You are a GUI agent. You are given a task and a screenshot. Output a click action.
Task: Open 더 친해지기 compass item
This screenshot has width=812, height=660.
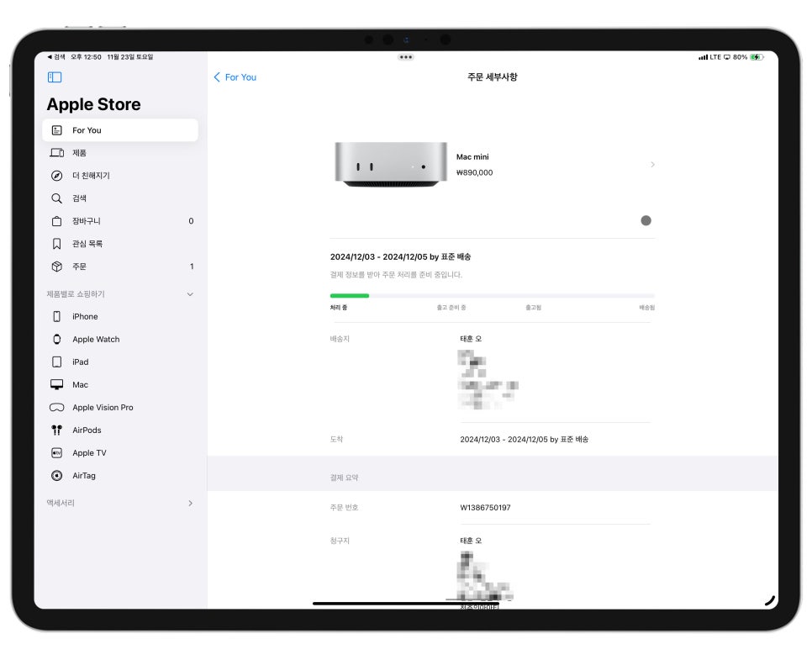point(120,176)
